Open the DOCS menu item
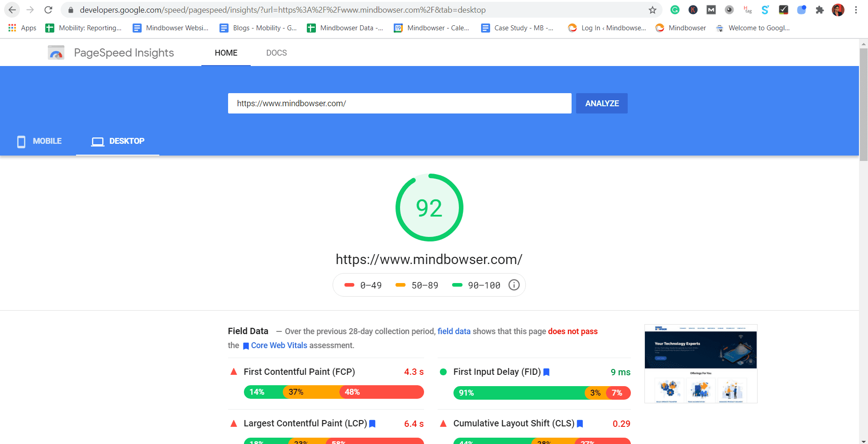The width and height of the screenshot is (868, 444). point(277,52)
